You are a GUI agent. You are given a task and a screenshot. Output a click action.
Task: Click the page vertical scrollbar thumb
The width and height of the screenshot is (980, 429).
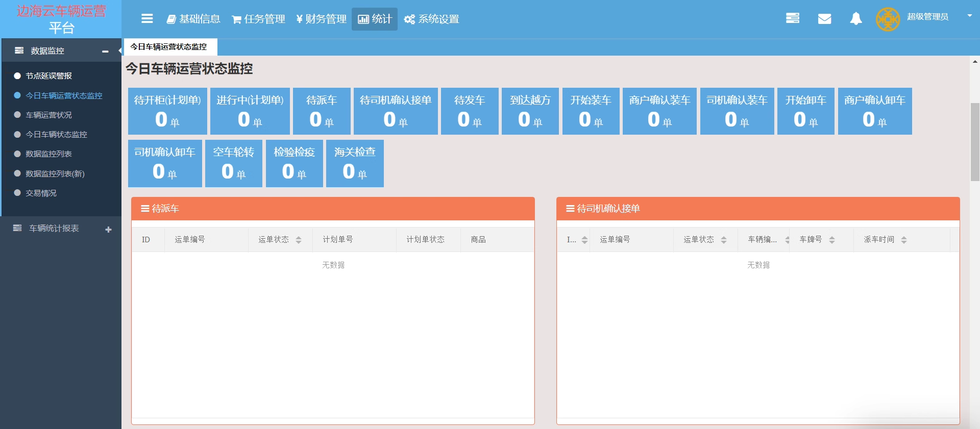(975, 142)
